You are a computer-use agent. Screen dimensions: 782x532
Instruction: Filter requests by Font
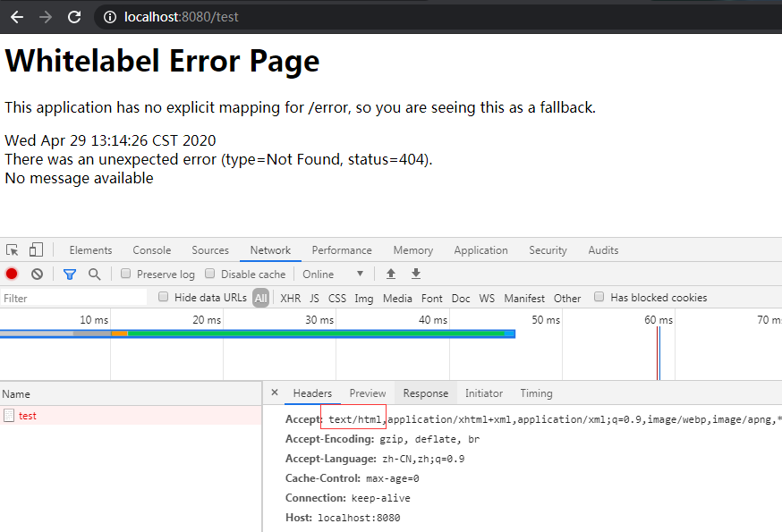(432, 298)
